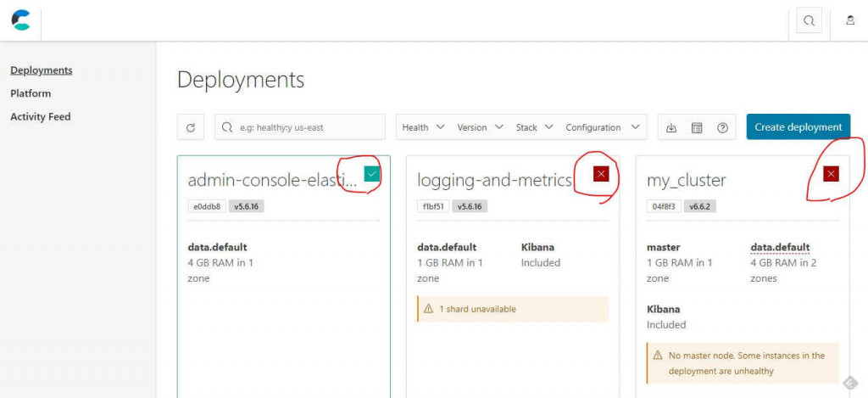868x398 pixels.
Task: Click red unhealthy status icon on my_cluster
Action: pyautogui.click(x=831, y=174)
